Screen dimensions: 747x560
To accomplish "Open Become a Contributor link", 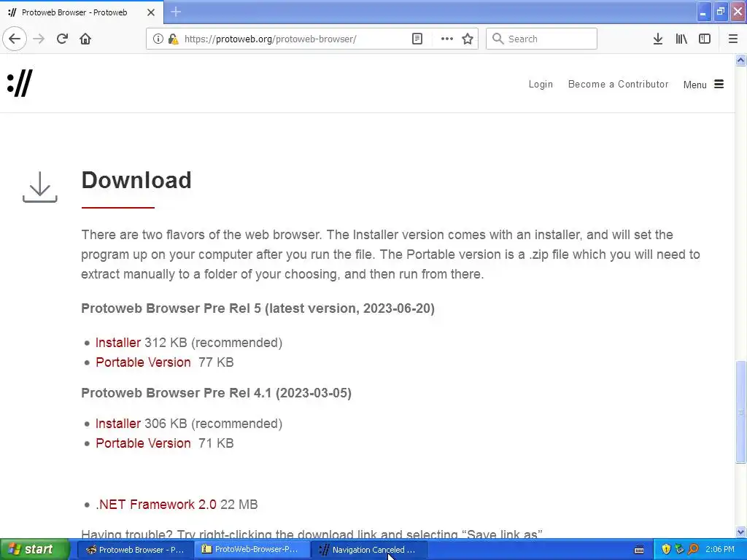I will pyautogui.click(x=618, y=85).
